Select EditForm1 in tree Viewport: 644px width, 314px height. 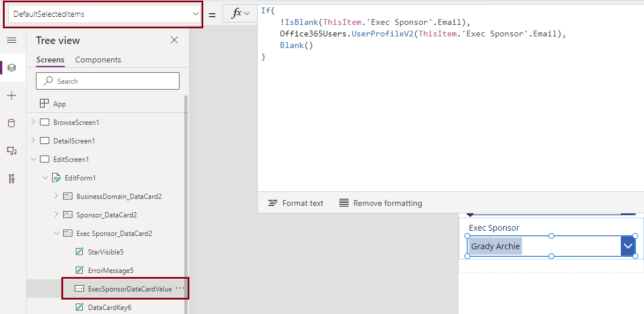click(x=80, y=178)
